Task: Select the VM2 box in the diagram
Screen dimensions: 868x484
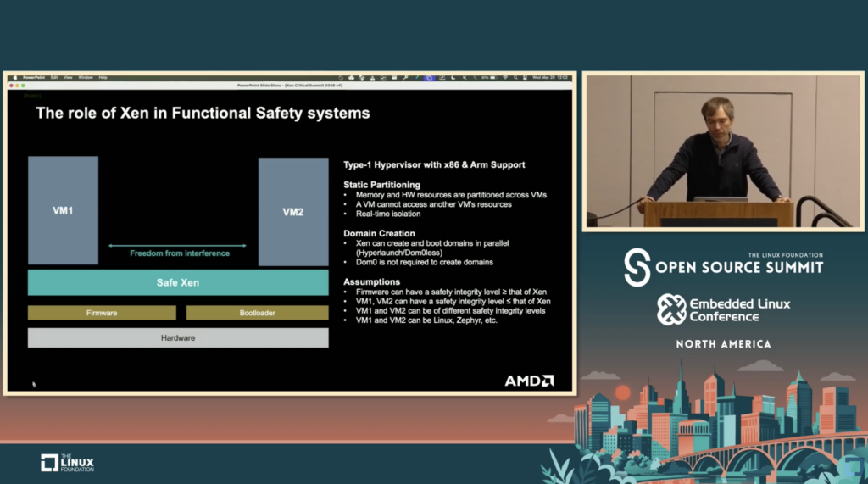Action: pyautogui.click(x=293, y=212)
